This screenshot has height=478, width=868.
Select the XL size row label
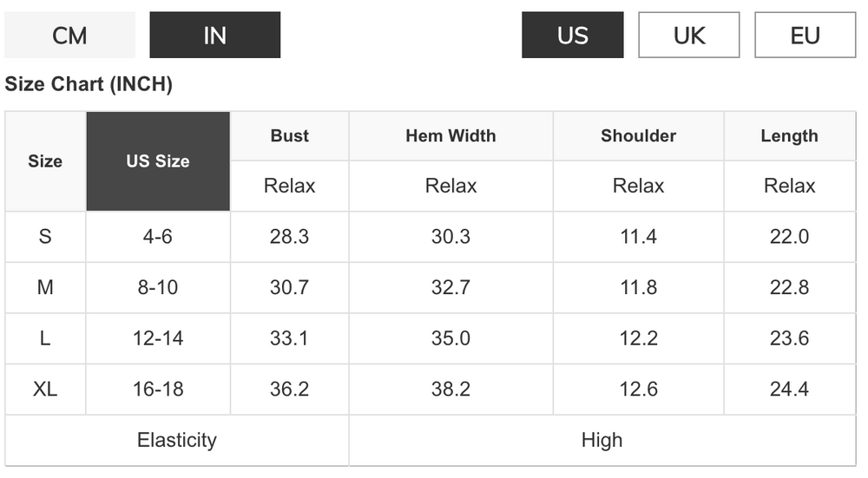(x=45, y=390)
